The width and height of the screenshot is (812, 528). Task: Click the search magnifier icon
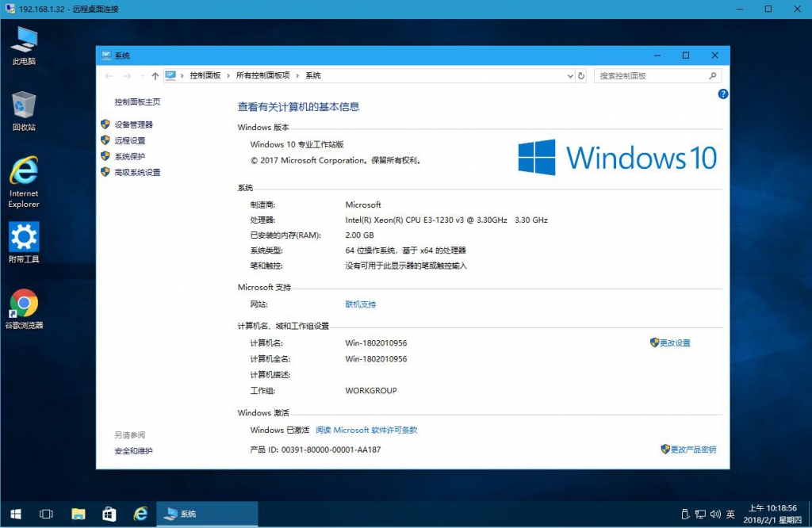713,75
